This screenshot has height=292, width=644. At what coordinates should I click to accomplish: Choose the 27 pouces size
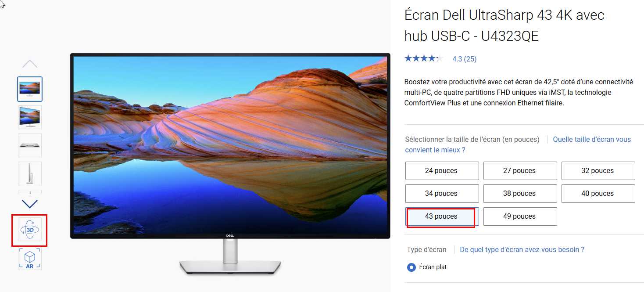point(520,171)
